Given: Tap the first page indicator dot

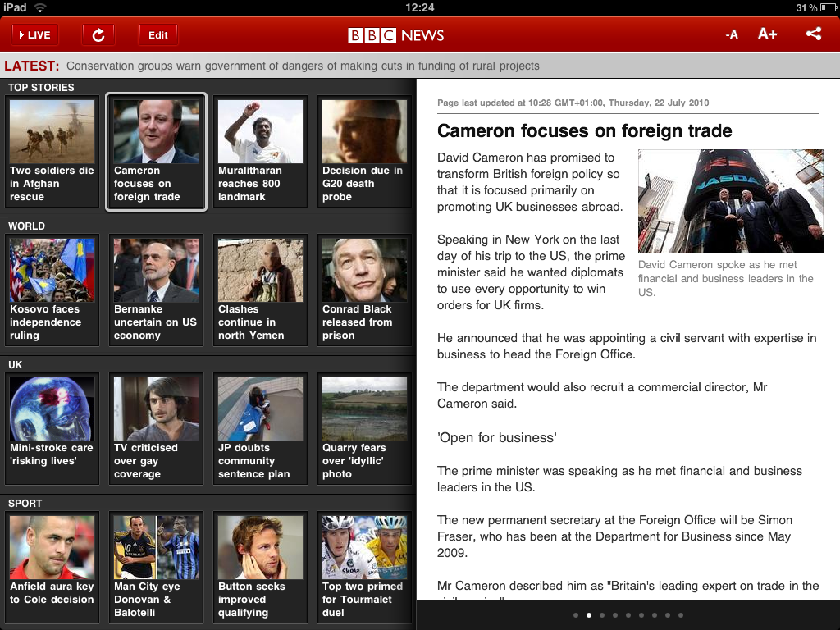Looking at the screenshot, I should pyautogui.click(x=576, y=615).
